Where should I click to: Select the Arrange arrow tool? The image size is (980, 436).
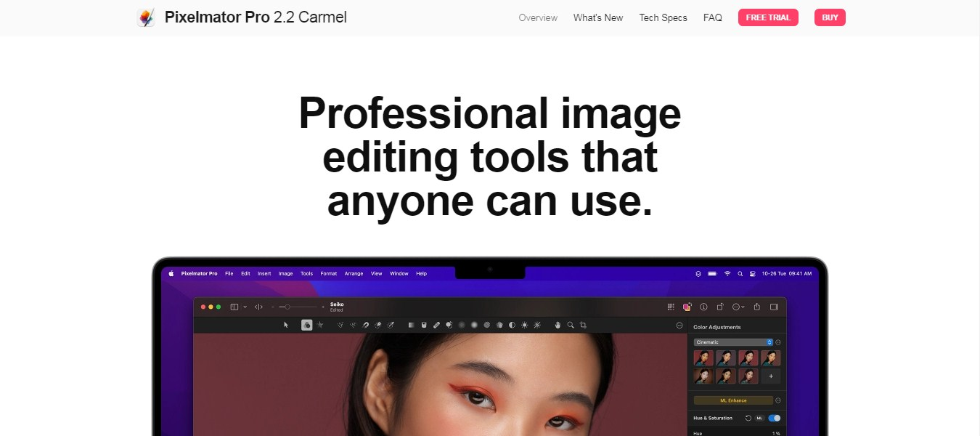[286, 325]
